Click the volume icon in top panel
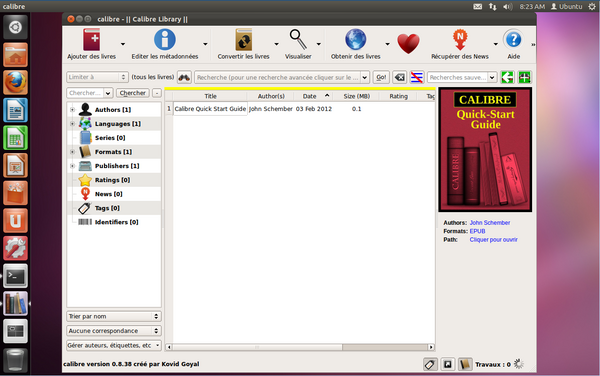This screenshot has height=376, width=600. [x=507, y=7]
